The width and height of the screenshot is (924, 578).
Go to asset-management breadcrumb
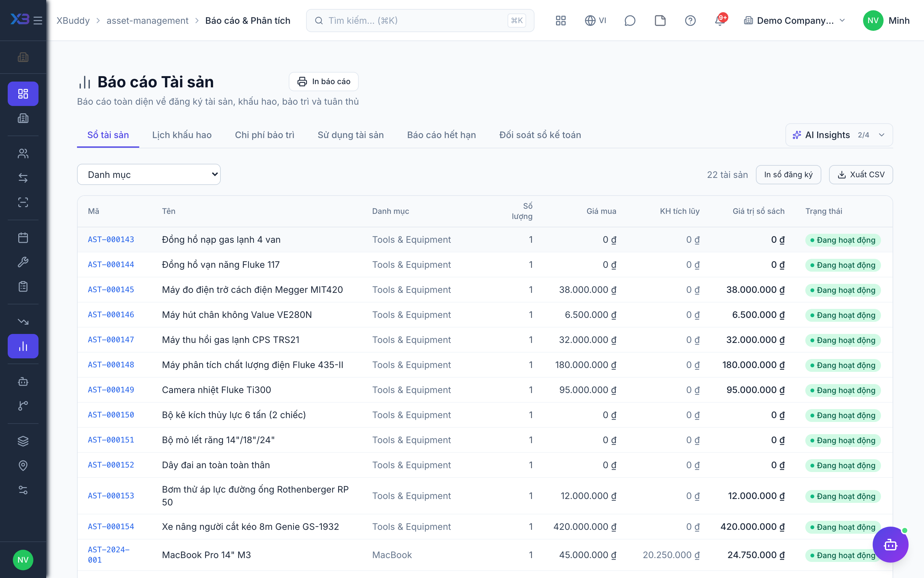pos(147,21)
